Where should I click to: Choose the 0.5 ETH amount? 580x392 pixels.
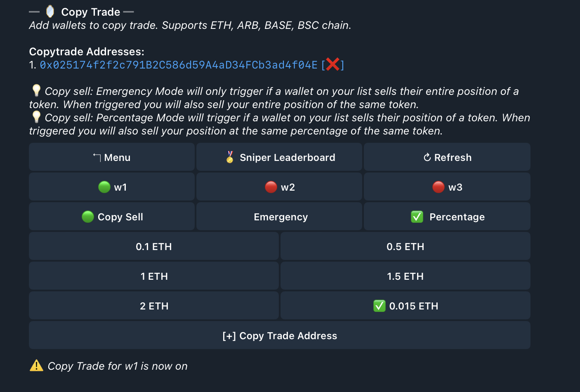pyautogui.click(x=405, y=246)
